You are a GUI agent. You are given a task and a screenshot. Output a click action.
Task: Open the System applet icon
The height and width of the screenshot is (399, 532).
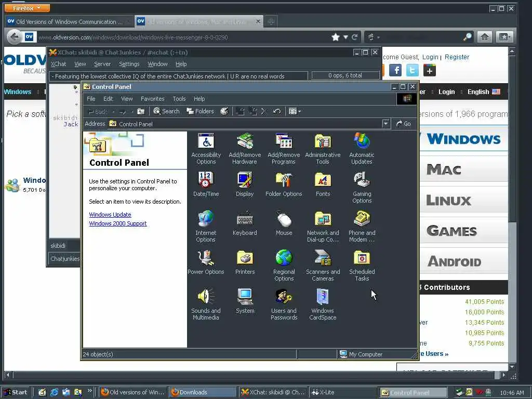pyautogui.click(x=245, y=301)
